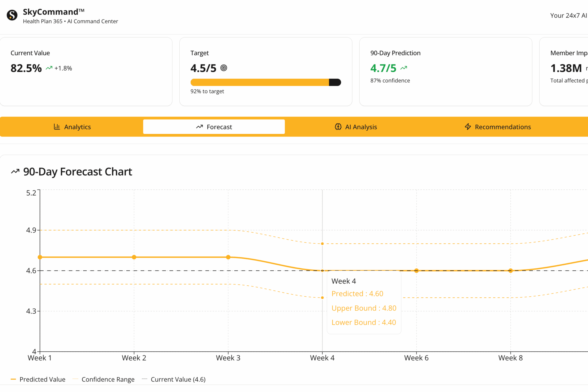Screen dimensions: 588x392
Task: Click the 90-Day Prediction card
Action: (446, 71)
